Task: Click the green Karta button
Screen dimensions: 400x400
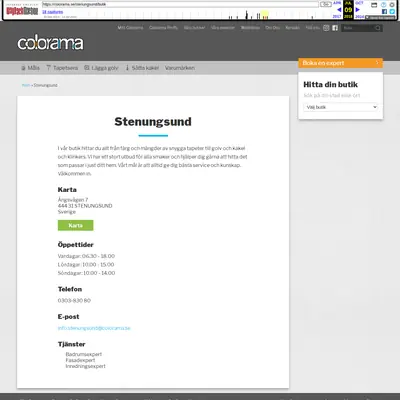Action: (76, 225)
